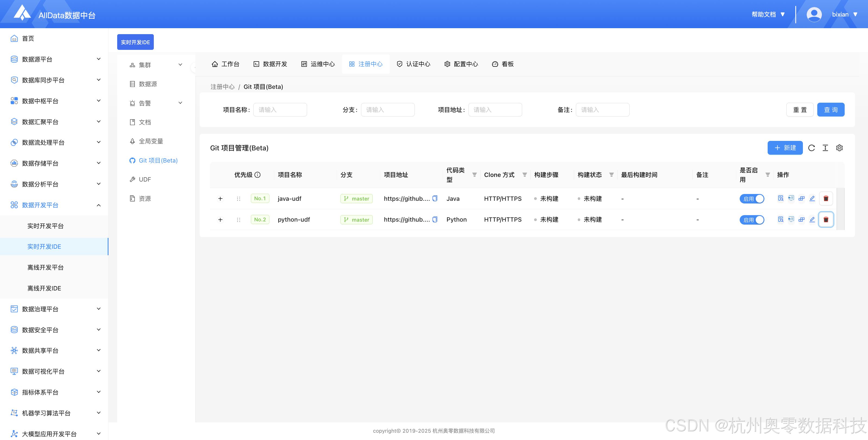Copy the java-udf GitHub address
868x440 pixels.
435,198
